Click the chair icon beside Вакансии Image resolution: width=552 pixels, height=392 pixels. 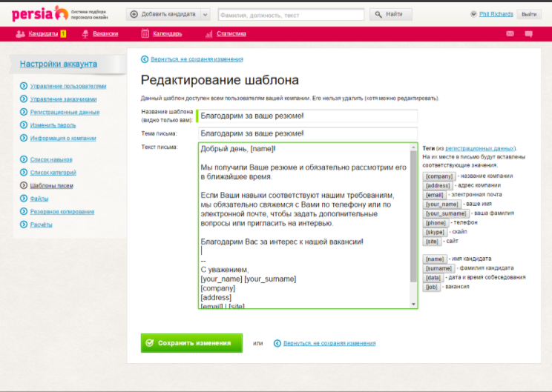[85, 34]
